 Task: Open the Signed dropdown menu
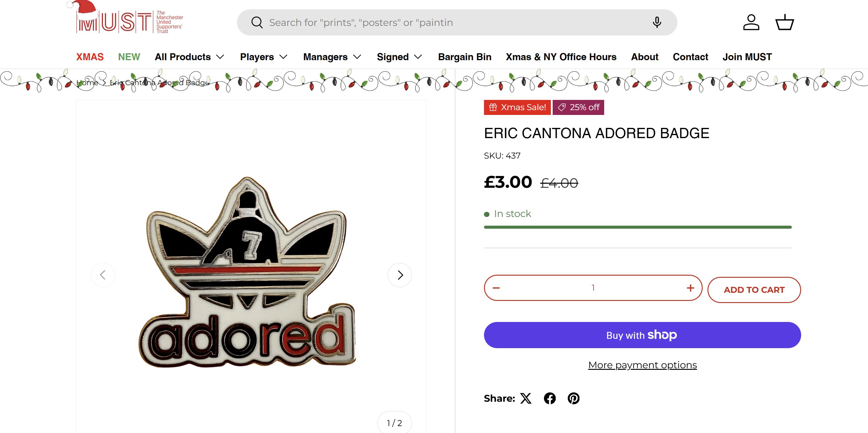(x=399, y=57)
